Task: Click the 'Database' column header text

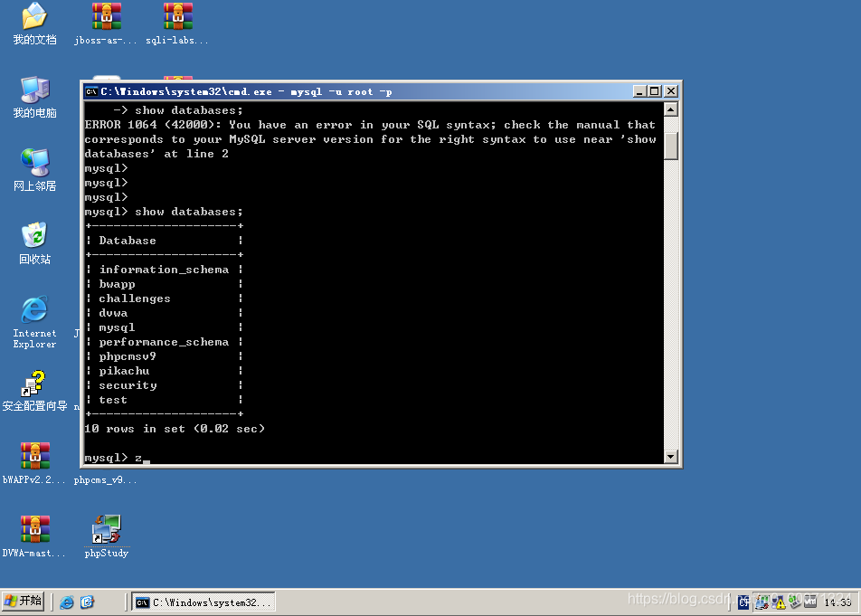Action: [128, 241]
